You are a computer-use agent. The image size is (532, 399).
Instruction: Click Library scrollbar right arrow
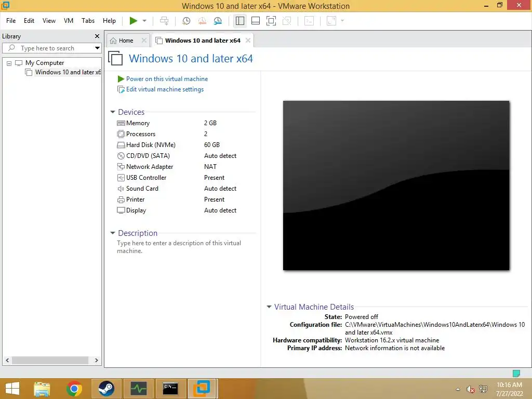point(96,361)
